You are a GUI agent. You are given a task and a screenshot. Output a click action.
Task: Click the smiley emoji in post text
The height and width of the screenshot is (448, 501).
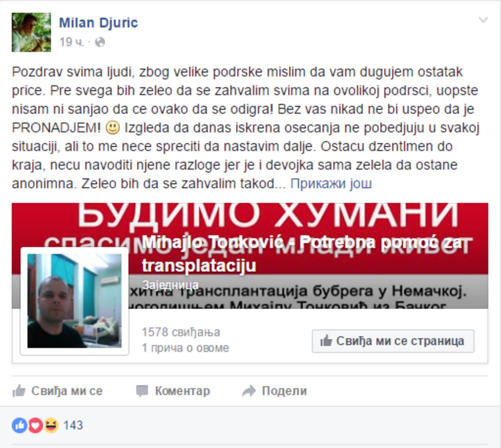click(x=112, y=127)
